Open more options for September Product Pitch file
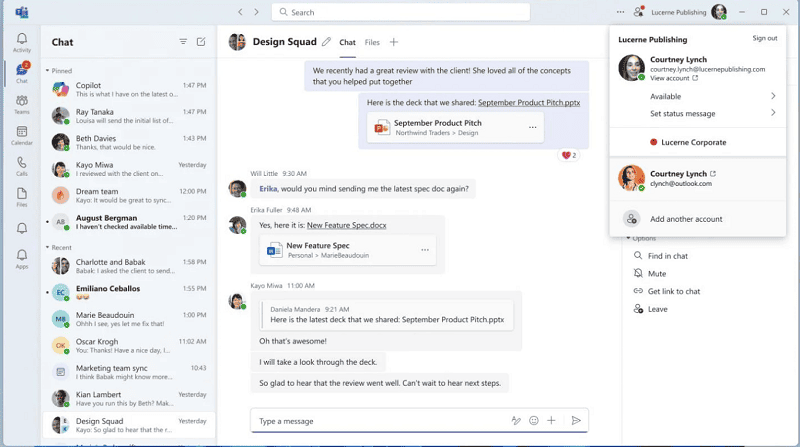The height and width of the screenshot is (447, 800). (533, 127)
